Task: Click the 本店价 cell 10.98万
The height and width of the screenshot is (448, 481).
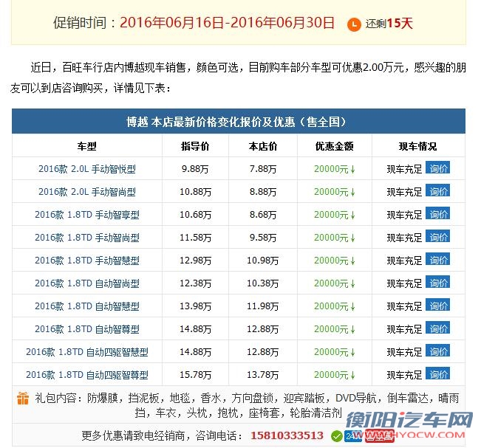Action: 263,261
